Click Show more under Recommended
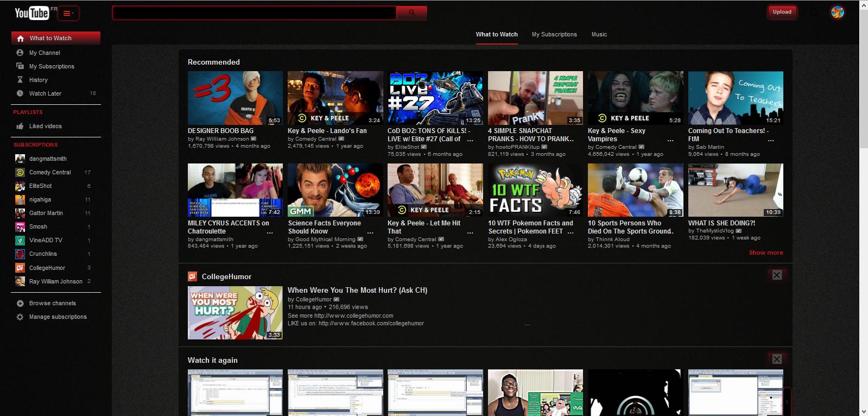The height and width of the screenshot is (416, 868). click(x=766, y=253)
